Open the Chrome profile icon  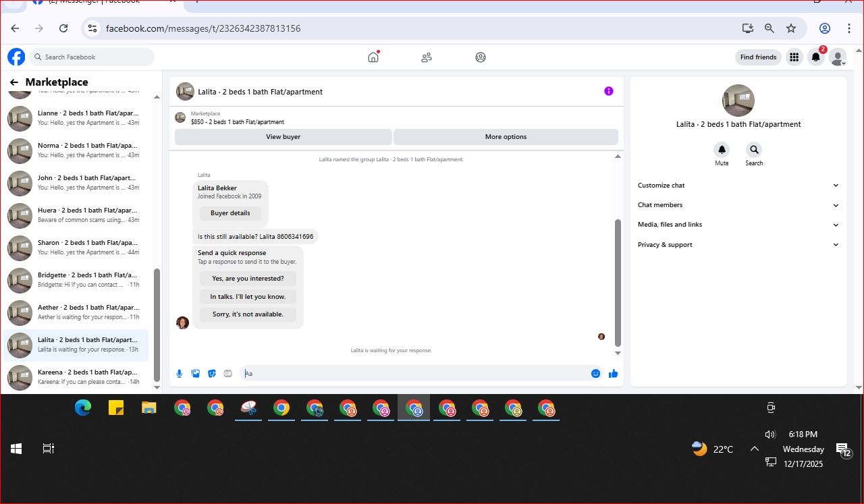(825, 28)
